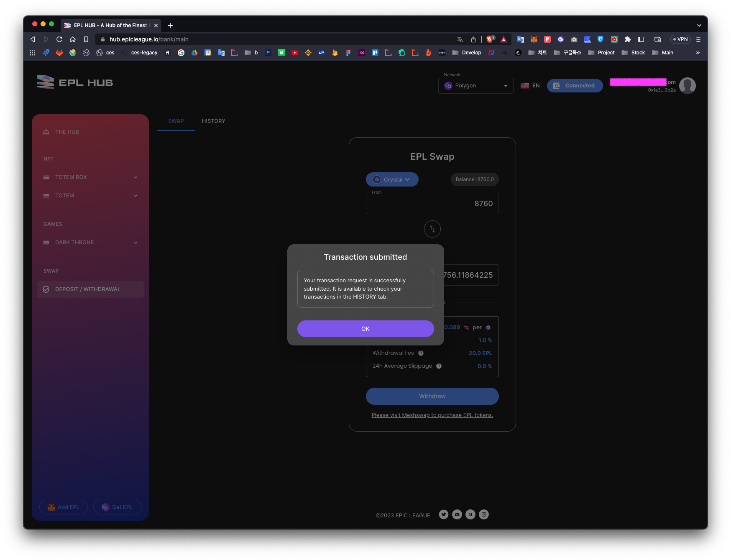Open the Medium icon in the footer
Viewport: 731px width, 560px height.
tap(470, 515)
